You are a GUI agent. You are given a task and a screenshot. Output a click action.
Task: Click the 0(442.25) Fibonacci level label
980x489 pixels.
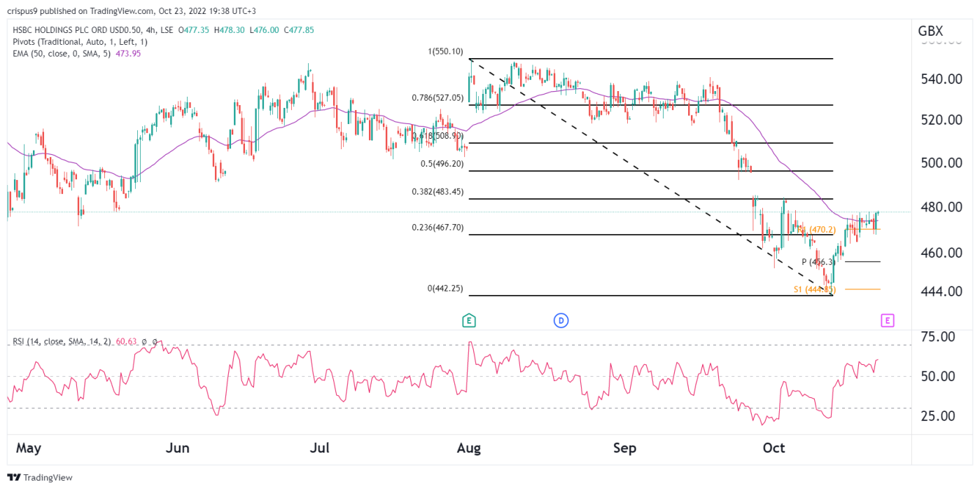[x=444, y=289]
